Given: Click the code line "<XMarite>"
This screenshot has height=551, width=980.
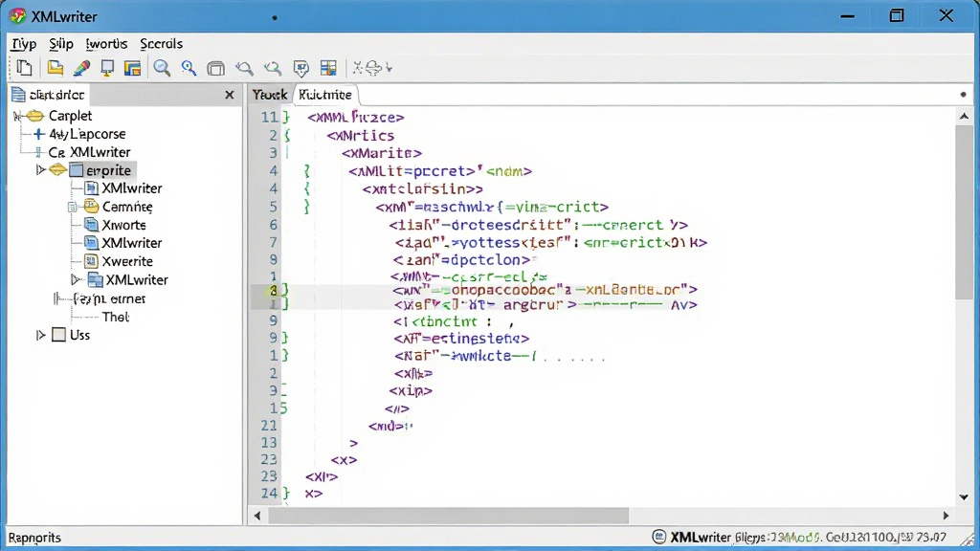Looking at the screenshot, I should click(x=381, y=153).
